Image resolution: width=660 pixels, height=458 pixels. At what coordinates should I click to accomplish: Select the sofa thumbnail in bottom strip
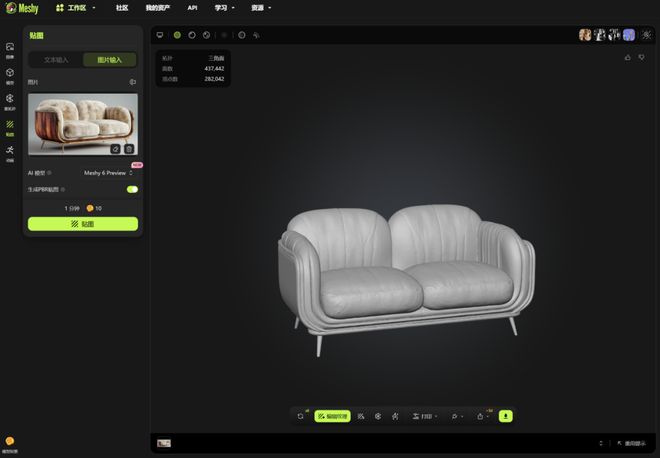coord(164,442)
